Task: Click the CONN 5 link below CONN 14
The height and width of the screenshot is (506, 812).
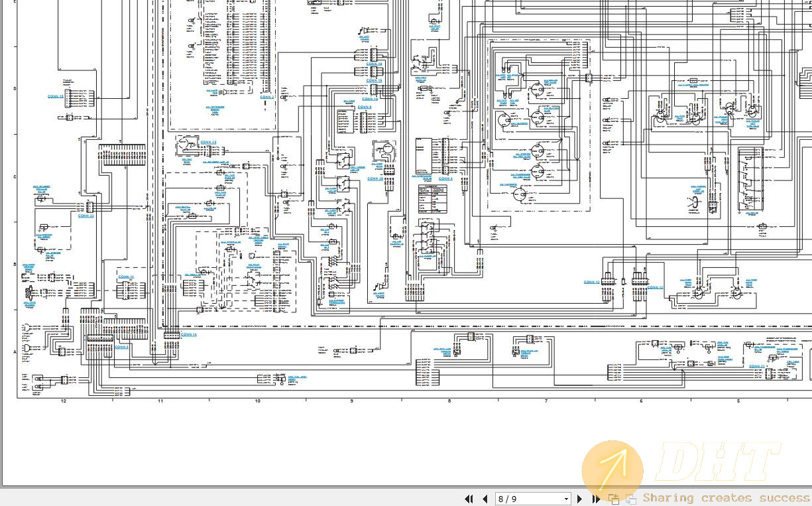Action: (121, 347)
